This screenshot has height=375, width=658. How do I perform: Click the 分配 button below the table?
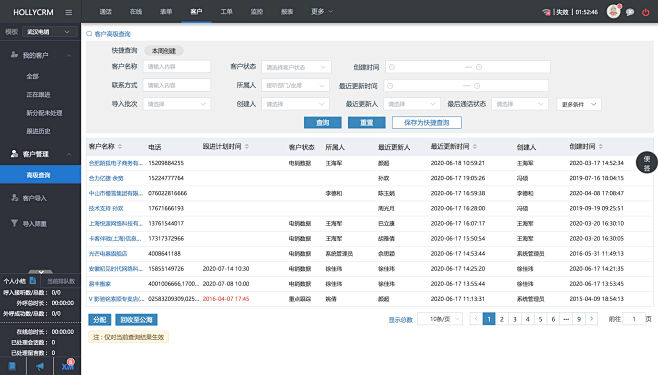click(x=99, y=320)
